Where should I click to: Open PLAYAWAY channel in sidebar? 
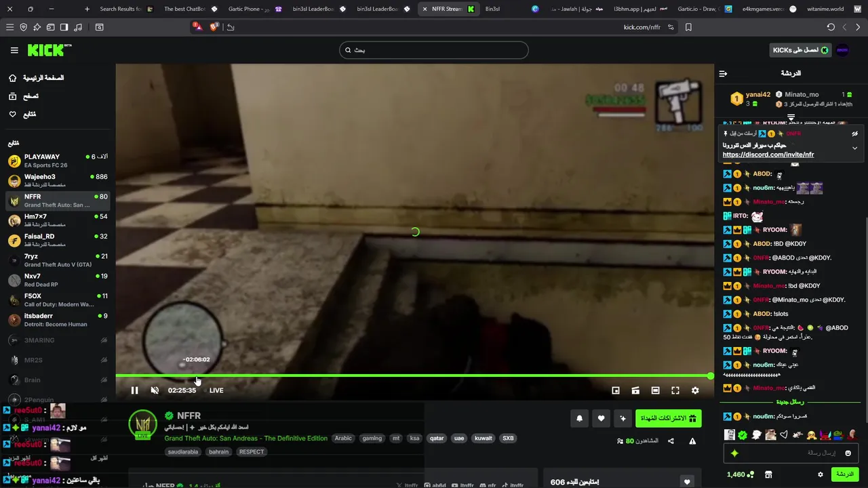pos(58,161)
